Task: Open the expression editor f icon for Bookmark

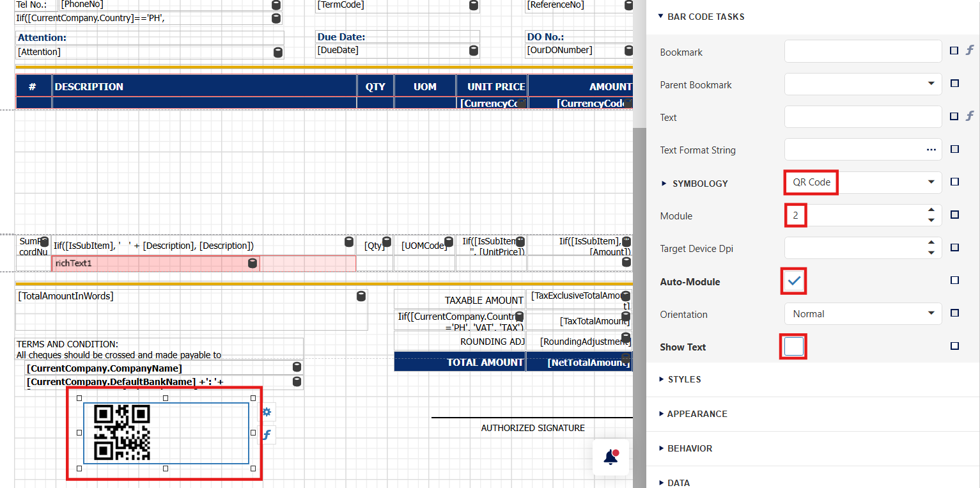Action: (969, 51)
